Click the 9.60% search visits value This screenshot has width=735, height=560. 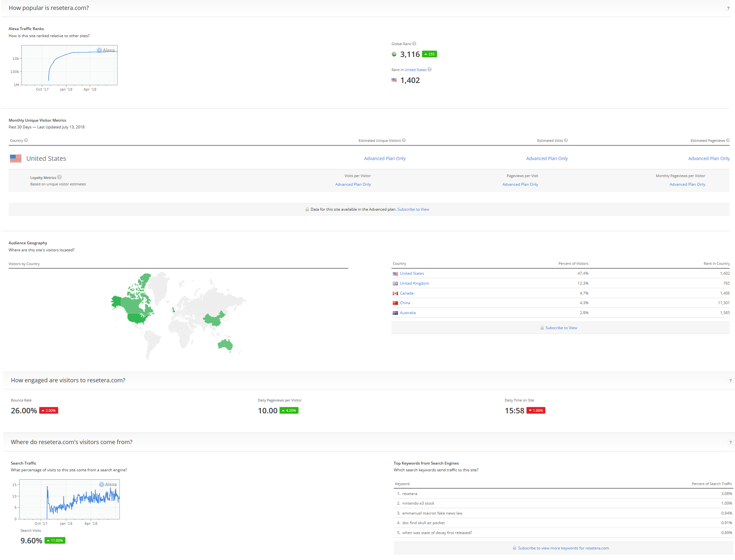(x=31, y=541)
